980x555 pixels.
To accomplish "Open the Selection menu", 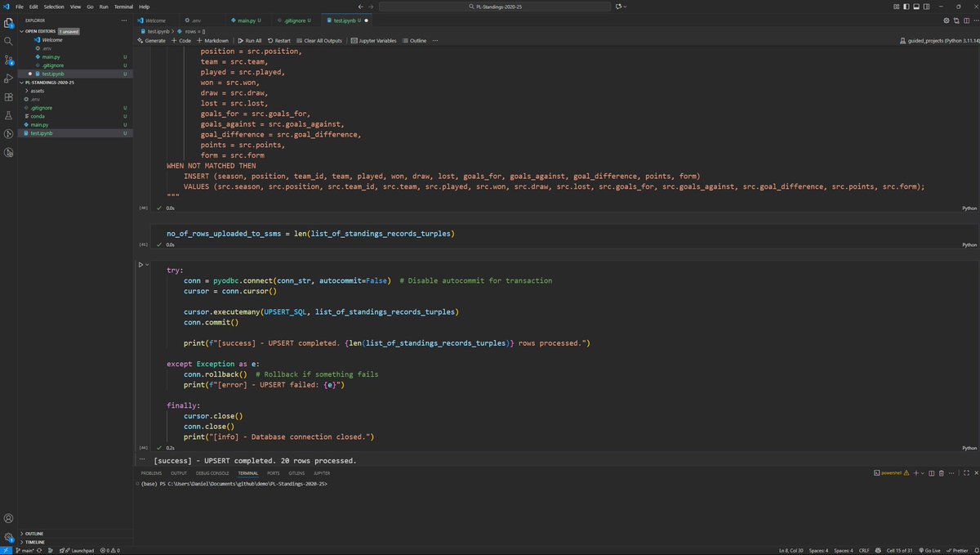I will [x=54, y=7].
